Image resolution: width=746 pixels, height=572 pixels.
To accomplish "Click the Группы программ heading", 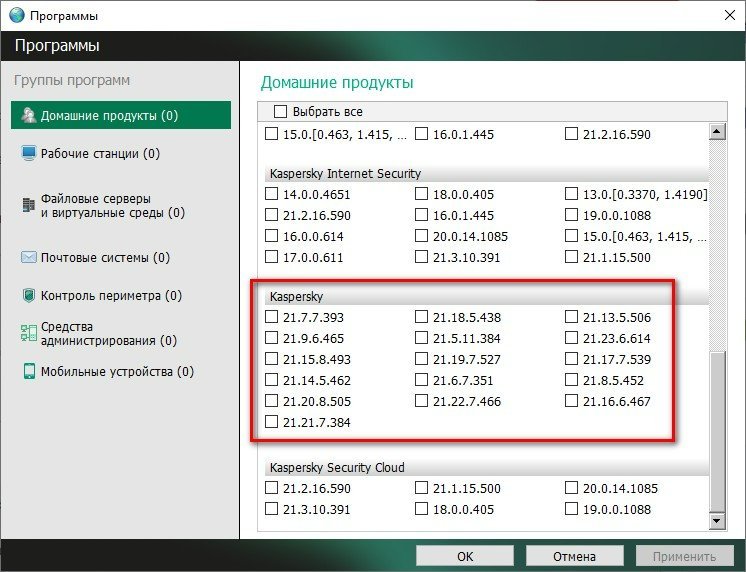I will 72,80.
